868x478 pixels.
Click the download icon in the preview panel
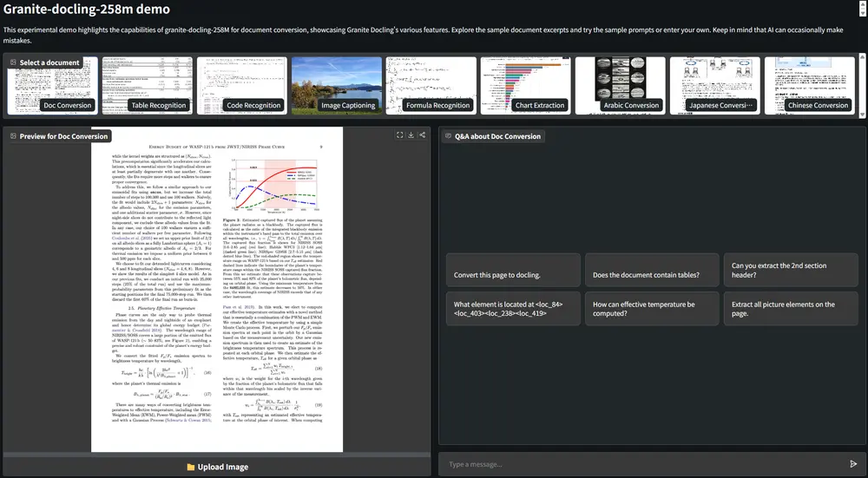(411, 135)
